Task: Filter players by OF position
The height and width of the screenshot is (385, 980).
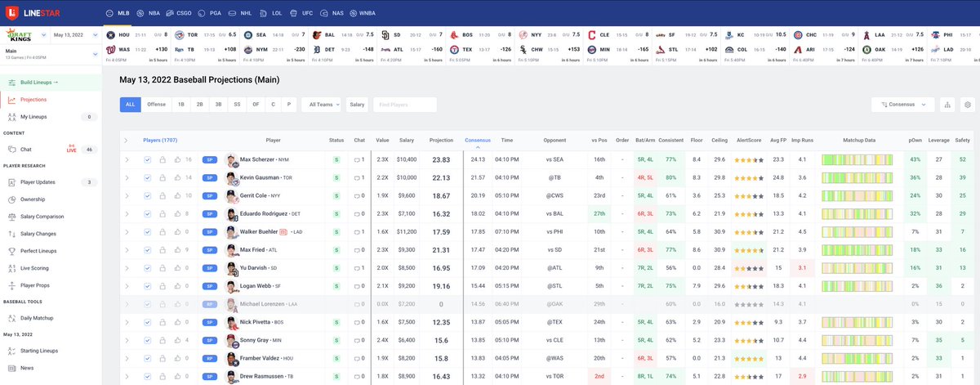Action: pos(256,105)
